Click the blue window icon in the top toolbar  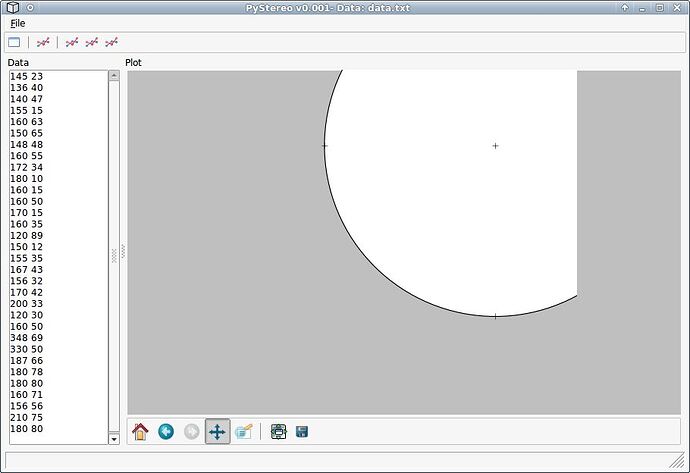(14, 42)
